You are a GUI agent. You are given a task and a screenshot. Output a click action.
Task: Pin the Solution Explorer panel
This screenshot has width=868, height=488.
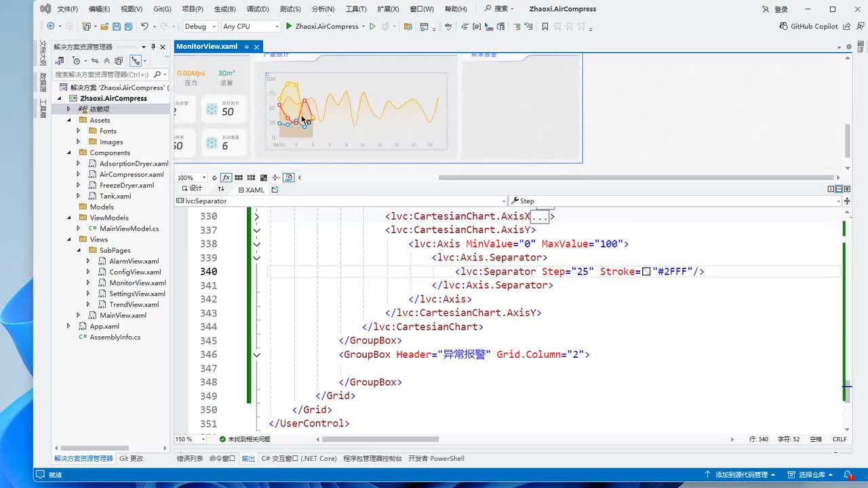click(x=153, y=47)
